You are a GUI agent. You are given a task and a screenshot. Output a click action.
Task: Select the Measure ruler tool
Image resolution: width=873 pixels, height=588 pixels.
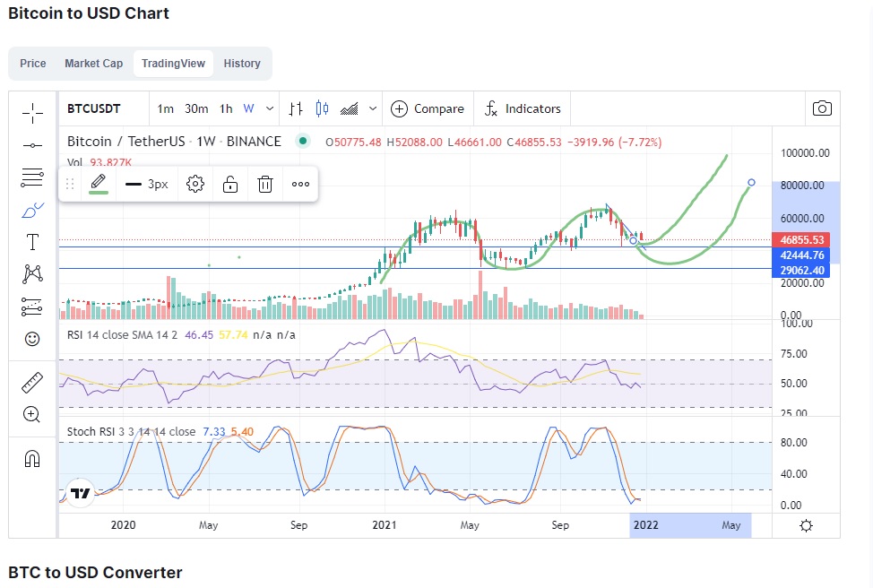click(x=32, y=383)
